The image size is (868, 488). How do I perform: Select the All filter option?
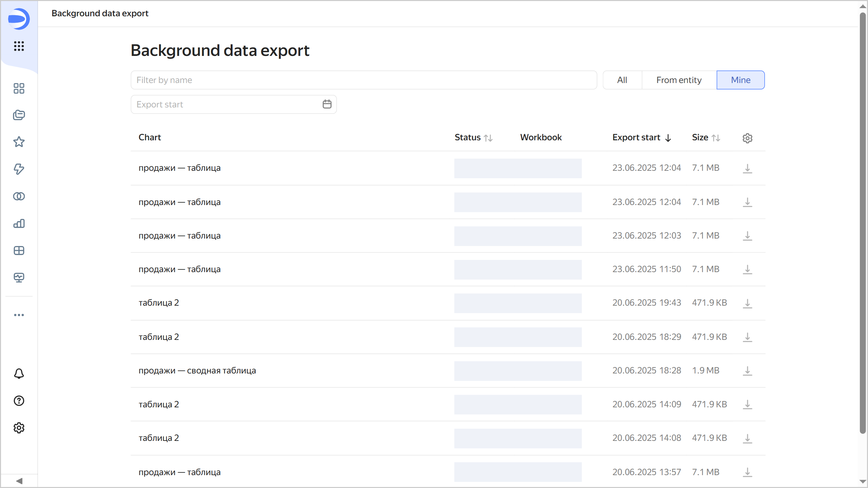point(622,80)
